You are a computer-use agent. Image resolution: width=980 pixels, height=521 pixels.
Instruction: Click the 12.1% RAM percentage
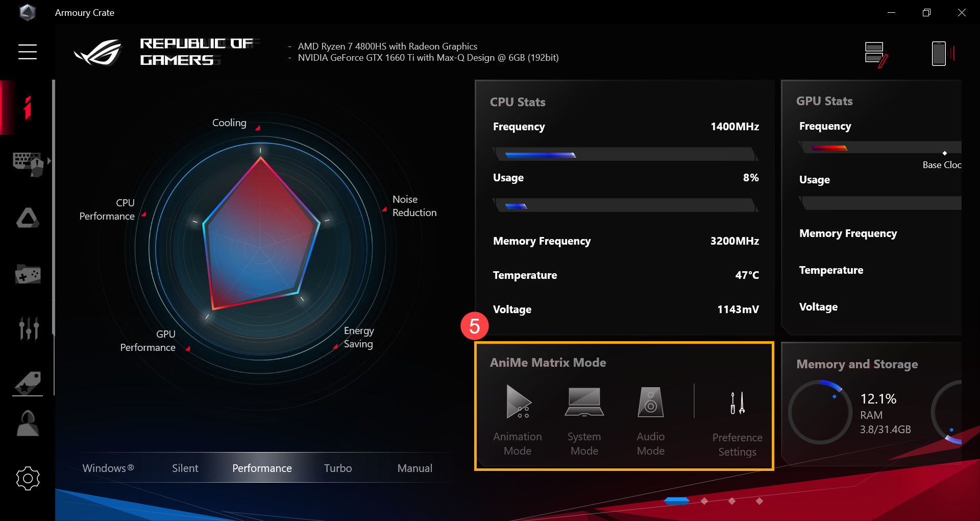[x=878, y=398]
